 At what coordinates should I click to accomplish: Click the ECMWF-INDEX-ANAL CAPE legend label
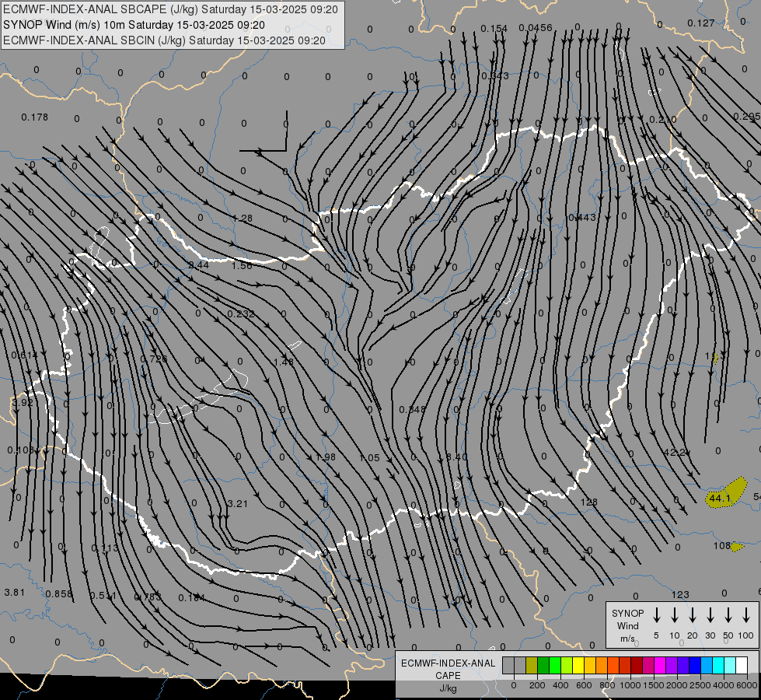448,670
